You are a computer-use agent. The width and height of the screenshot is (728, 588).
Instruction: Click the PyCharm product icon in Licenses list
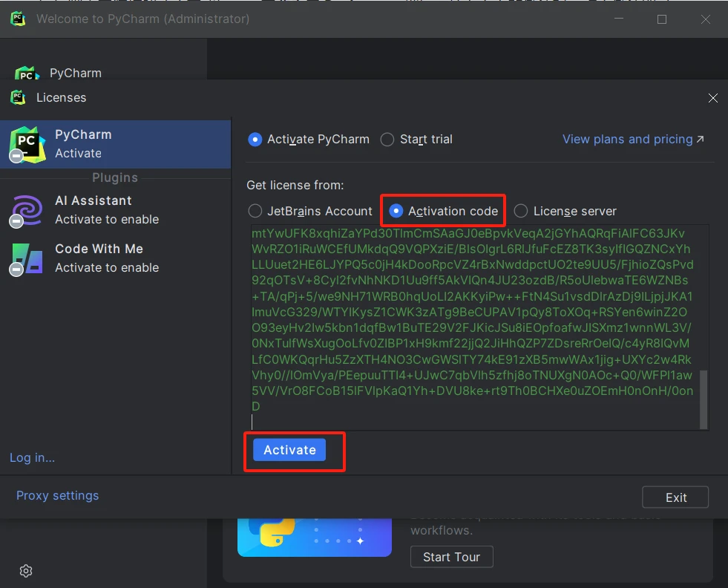(27, 145)
